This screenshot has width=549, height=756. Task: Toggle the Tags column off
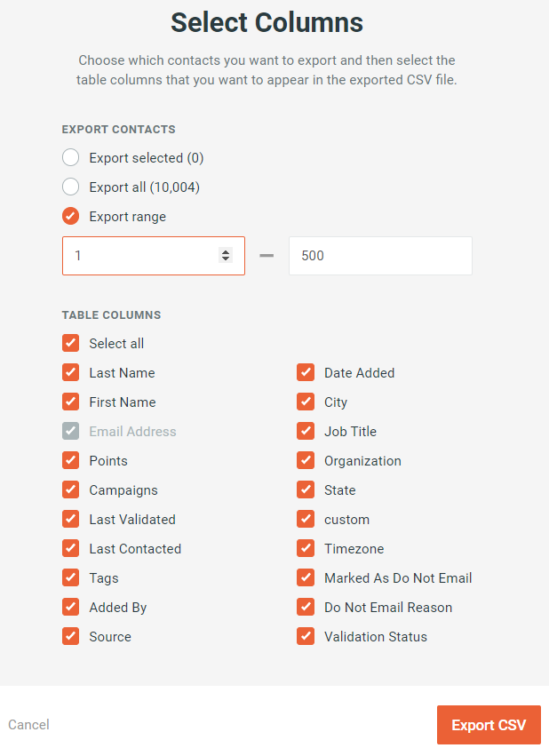pyautogui.click(x=70, y=577)
